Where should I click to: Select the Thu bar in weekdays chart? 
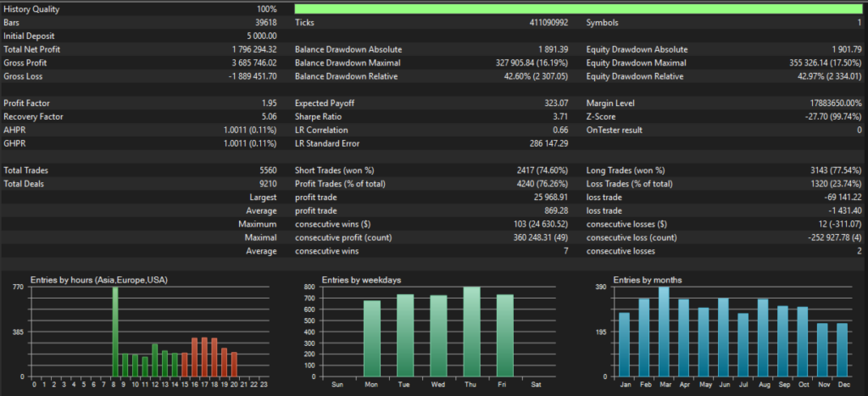[x=471, y=332]
